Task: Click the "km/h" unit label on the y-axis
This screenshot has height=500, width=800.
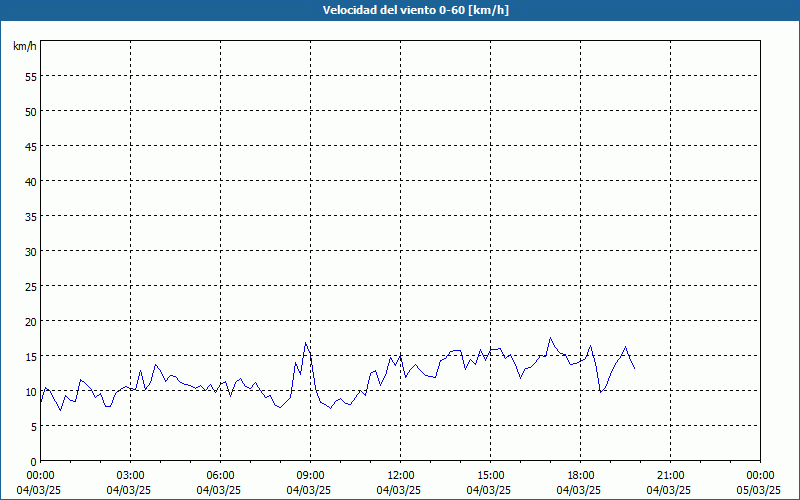Action: [25, 46]
